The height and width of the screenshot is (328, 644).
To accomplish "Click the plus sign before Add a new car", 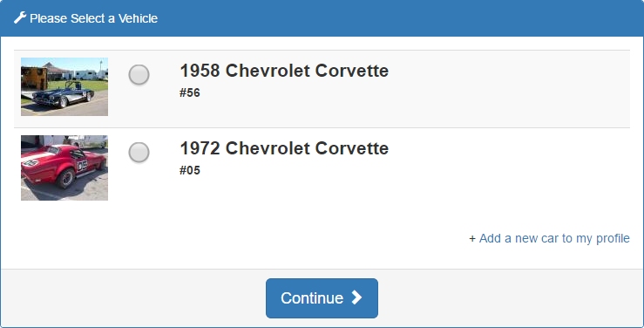I will pos(472,238).
